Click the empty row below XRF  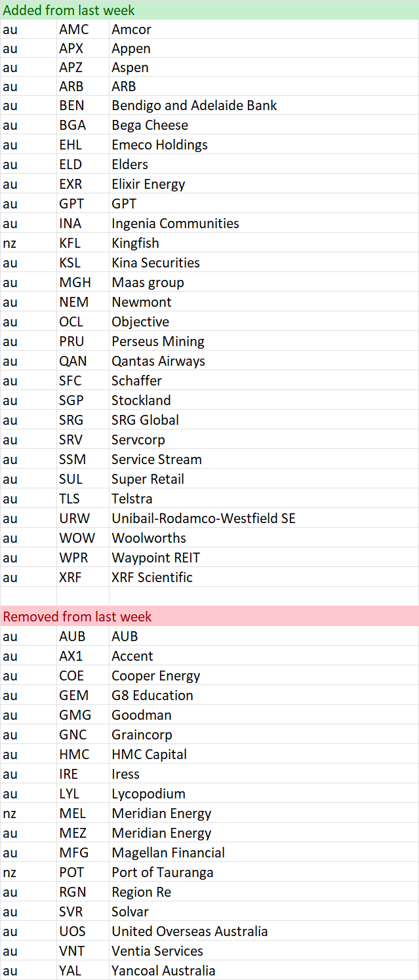coord(209,597)
